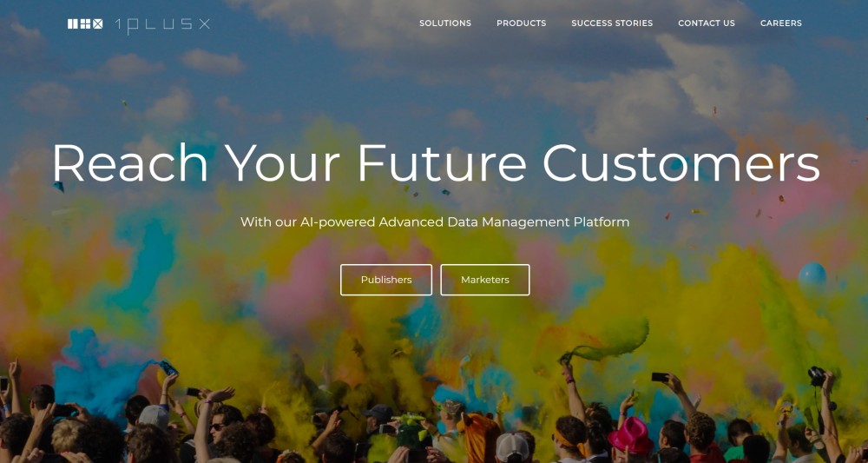
Task: Click the 1plusX block logo icon
Action: [85, 23]
